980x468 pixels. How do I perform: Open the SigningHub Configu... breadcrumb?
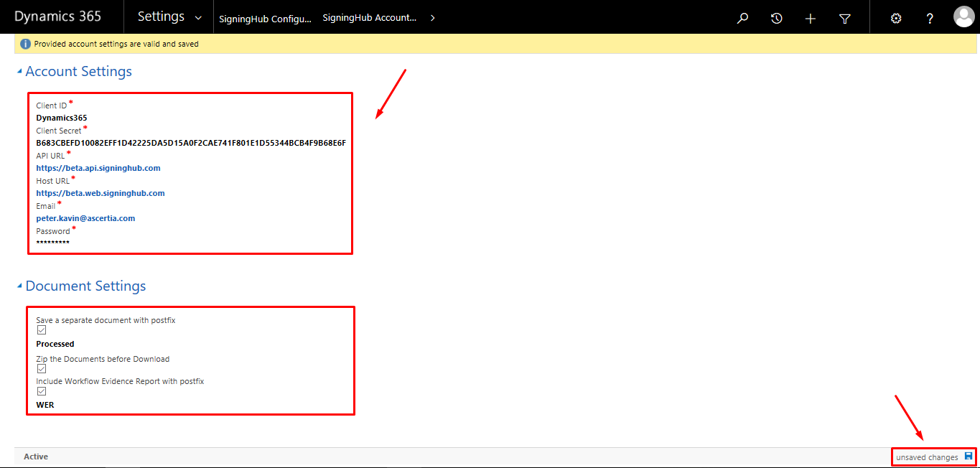[265, 19]
